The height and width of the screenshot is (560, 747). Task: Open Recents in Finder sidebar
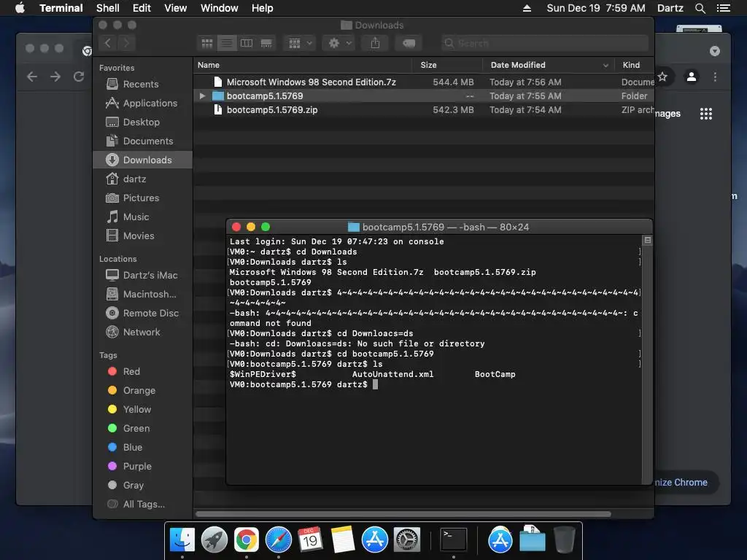(x=142, y=85)
